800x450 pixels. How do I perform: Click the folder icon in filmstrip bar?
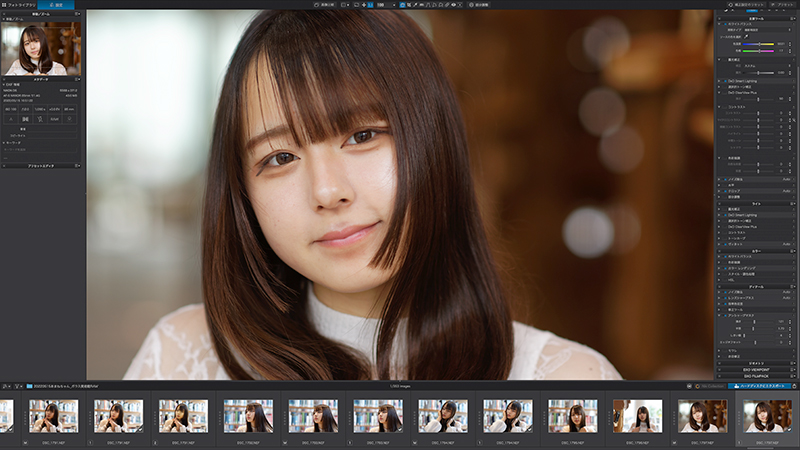(x=29, y=385)
